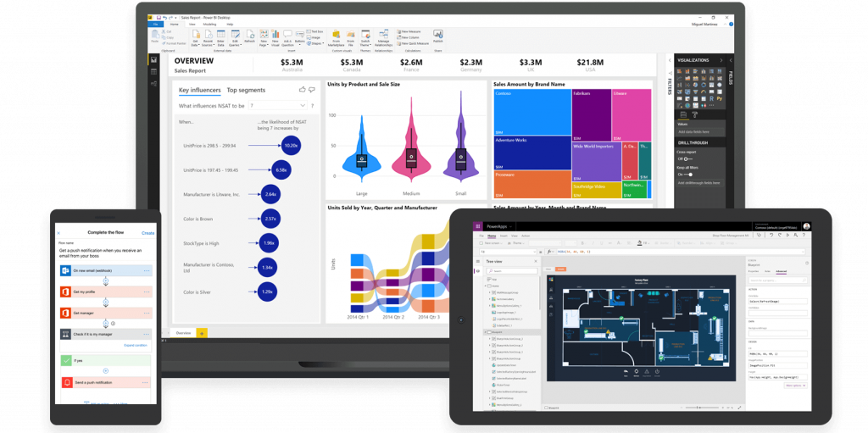Click the Outlook icon on the new email step
Screen dimensions: 868x433
(64, 270)
